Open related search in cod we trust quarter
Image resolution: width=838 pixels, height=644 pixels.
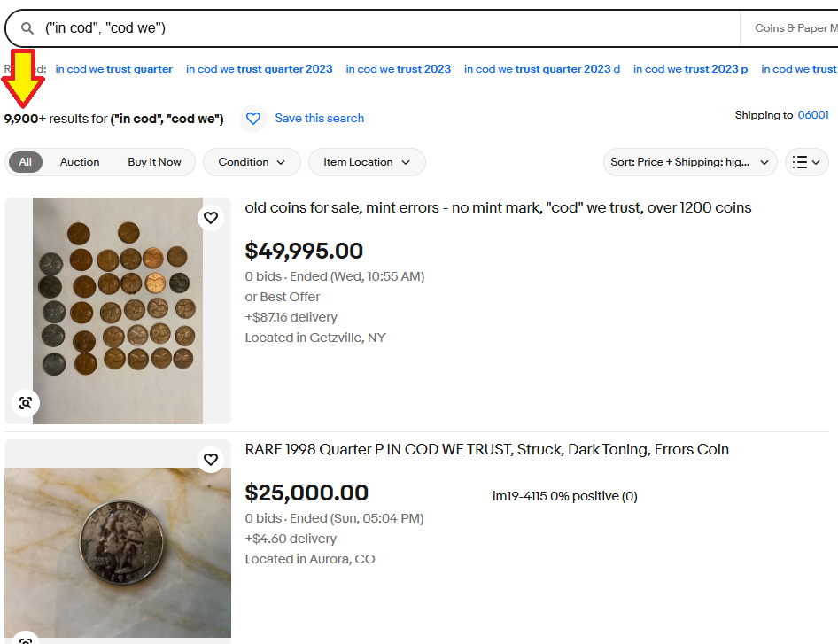click(114, 69)
